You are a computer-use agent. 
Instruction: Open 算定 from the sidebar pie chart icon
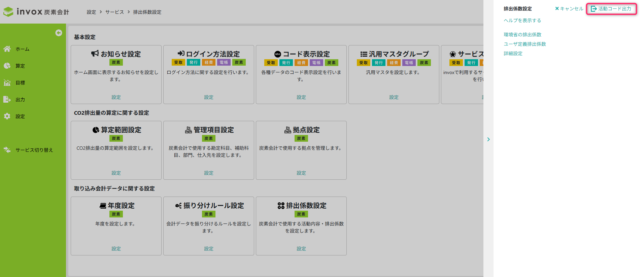click(7, 66)
